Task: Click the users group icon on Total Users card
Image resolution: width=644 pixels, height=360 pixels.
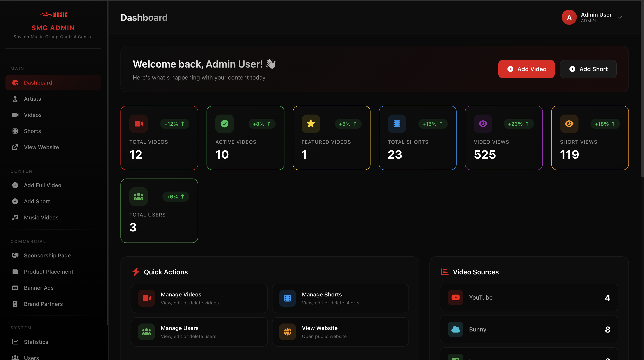Action: 139,197
